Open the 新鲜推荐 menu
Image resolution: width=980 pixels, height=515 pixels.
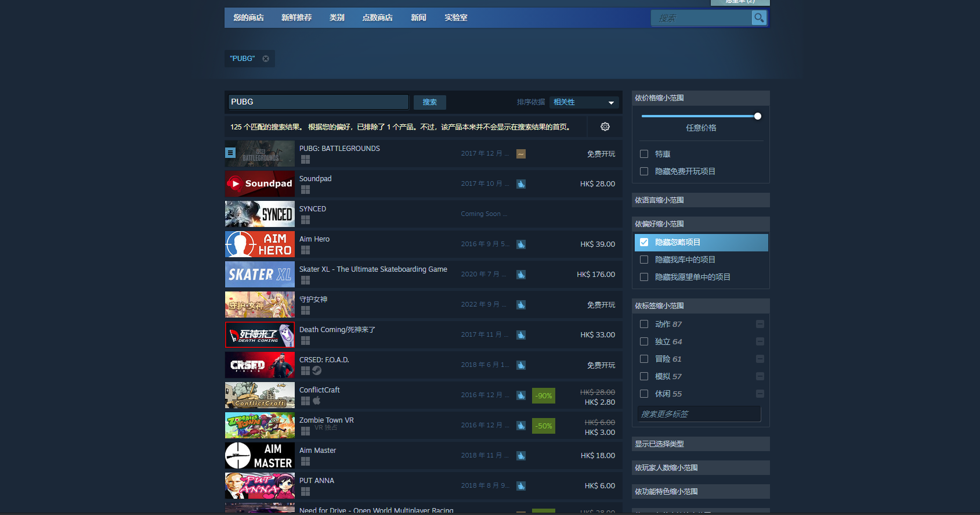[296, 17]
